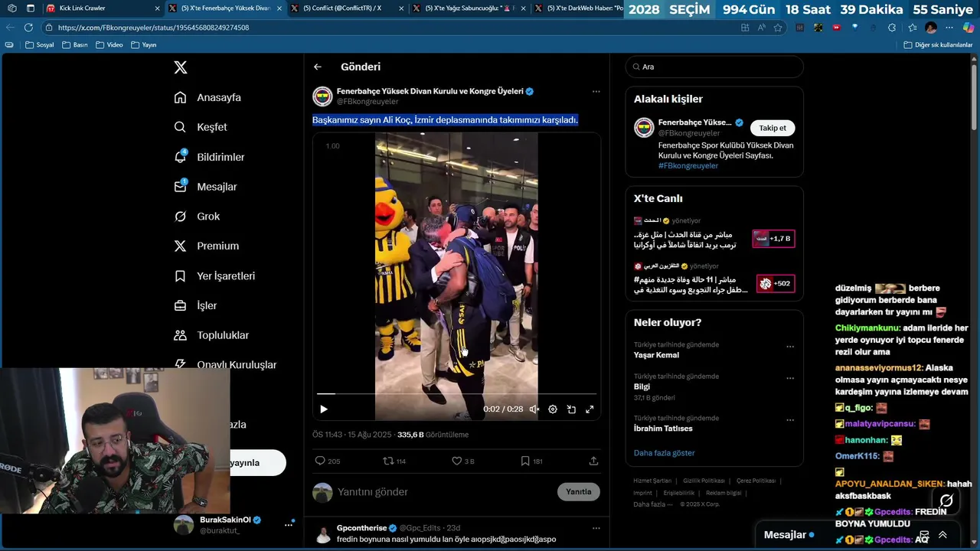This screenshot has height=551, width=980.
Task: Open Keşfet (explore) in the sidebar
Action: [201, 127]
